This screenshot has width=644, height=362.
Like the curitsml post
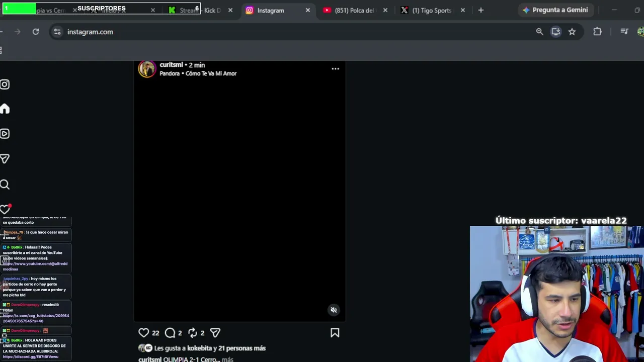click(144, 333)
